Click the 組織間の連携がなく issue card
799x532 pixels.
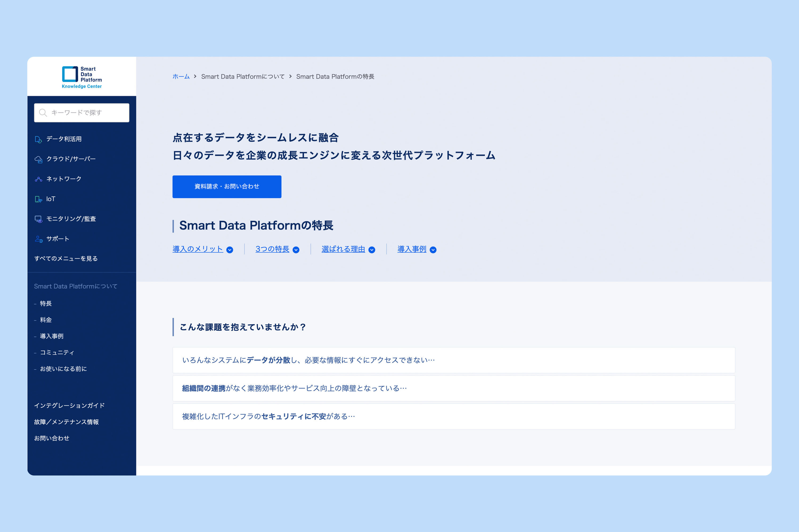454,388
